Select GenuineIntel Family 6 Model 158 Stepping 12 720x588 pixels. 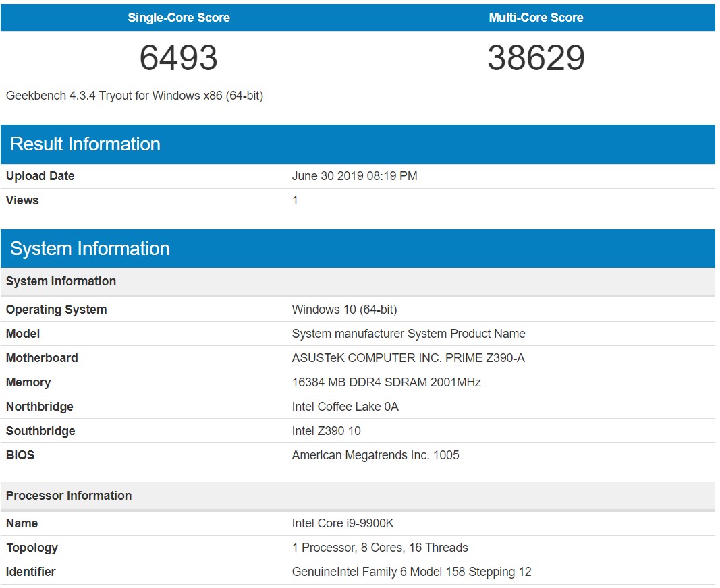click(412, 572)
